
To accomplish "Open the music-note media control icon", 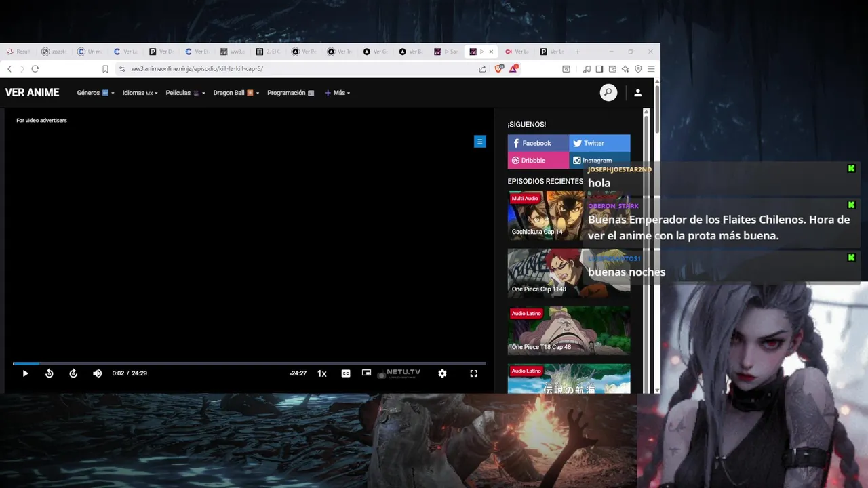I will 587,68.
